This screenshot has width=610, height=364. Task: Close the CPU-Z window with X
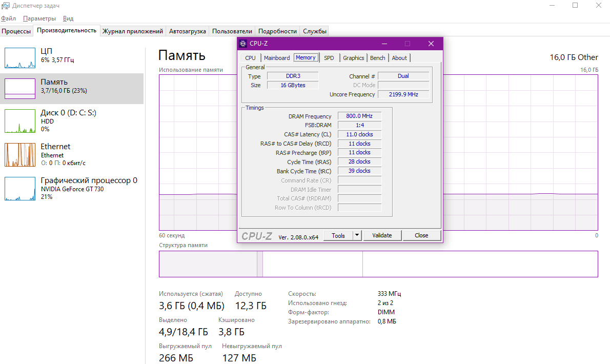coord(431,44)
